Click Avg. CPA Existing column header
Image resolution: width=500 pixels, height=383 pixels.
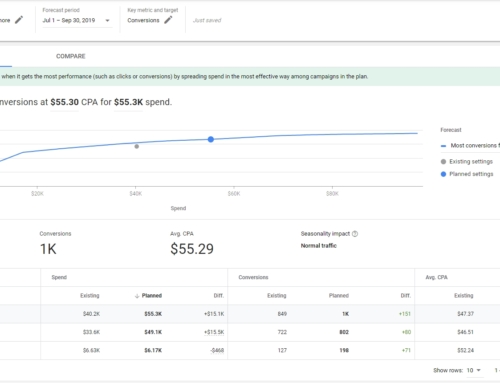coord(464,296)
